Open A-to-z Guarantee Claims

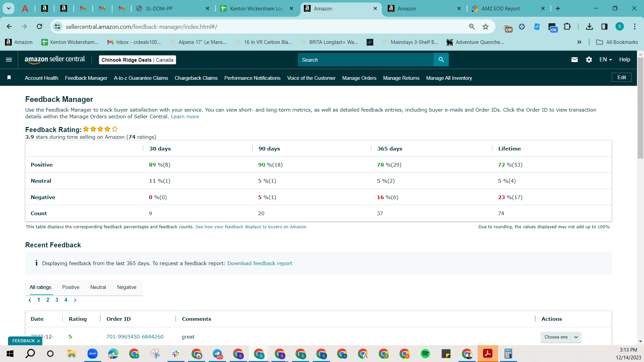(x=141, y=78)
